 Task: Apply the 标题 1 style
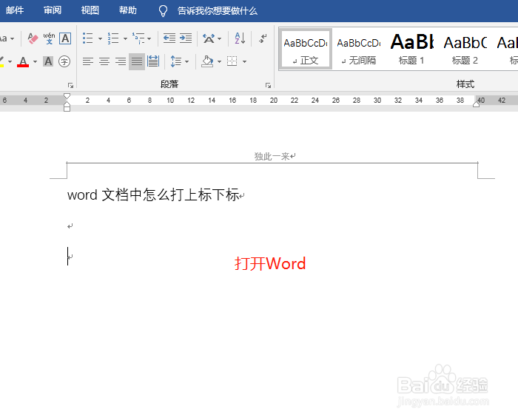pyautogui.click(x=411, y=50)
